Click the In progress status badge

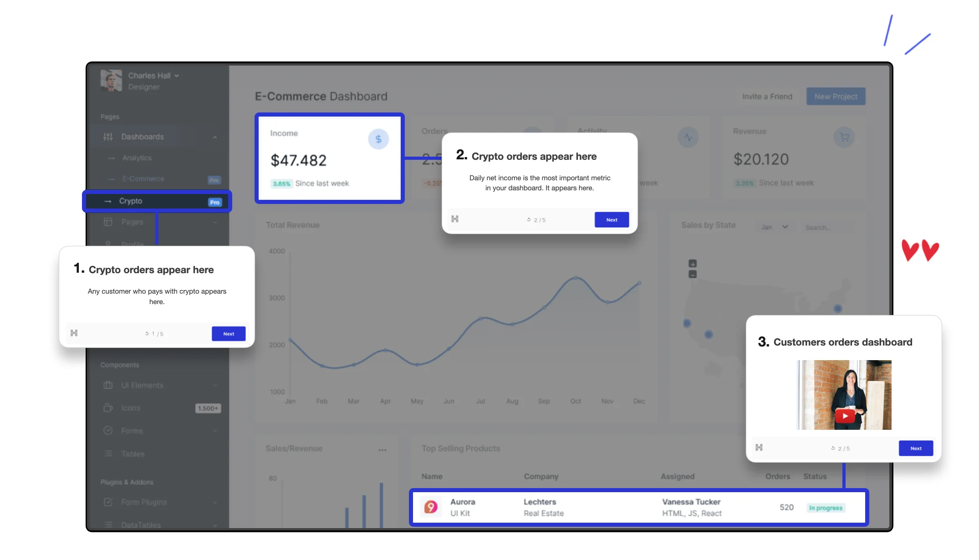point(826,508)
